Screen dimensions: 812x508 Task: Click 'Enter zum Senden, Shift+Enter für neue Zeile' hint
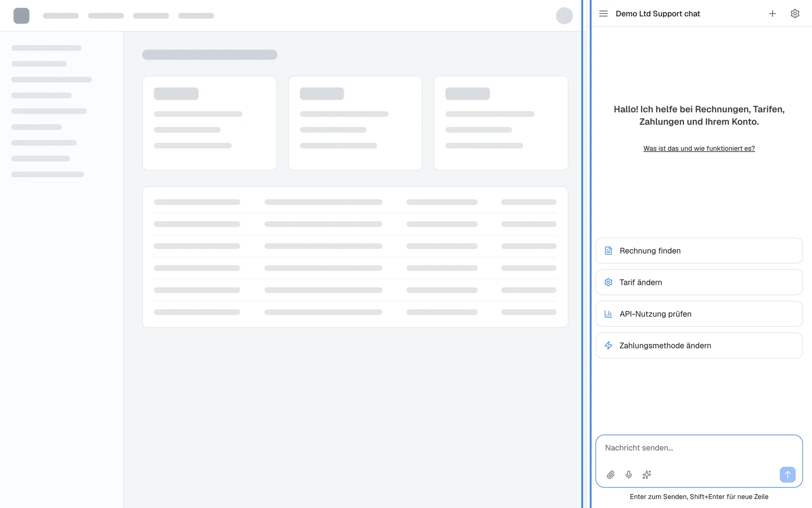pyautogui.click(x=699, y=497)
